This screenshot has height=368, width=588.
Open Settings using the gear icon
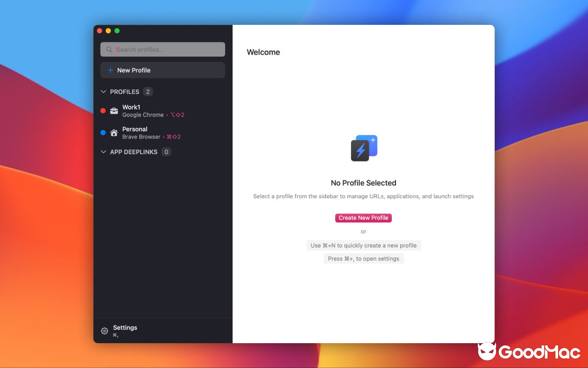point(104,331)
